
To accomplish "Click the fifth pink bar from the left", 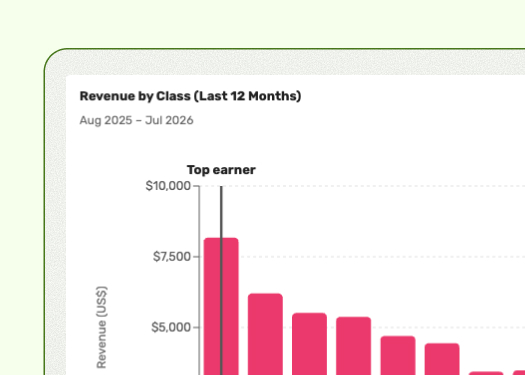I will point(398,355).
